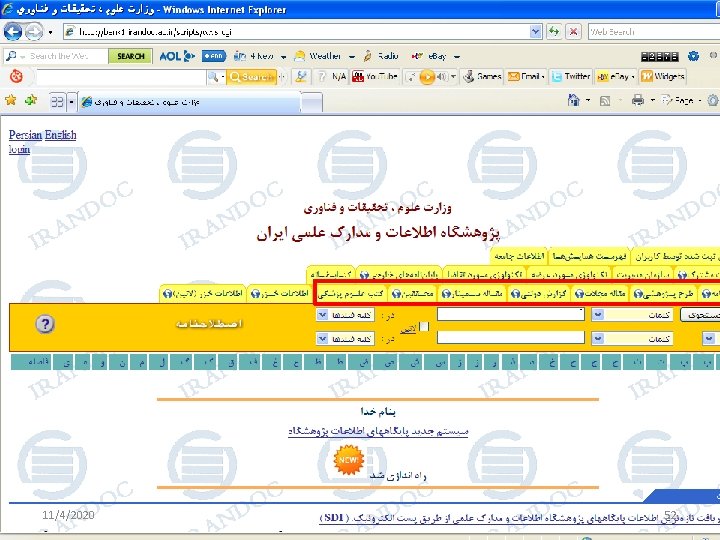Open the Widgets toolbar shortcut

[663, 76]
